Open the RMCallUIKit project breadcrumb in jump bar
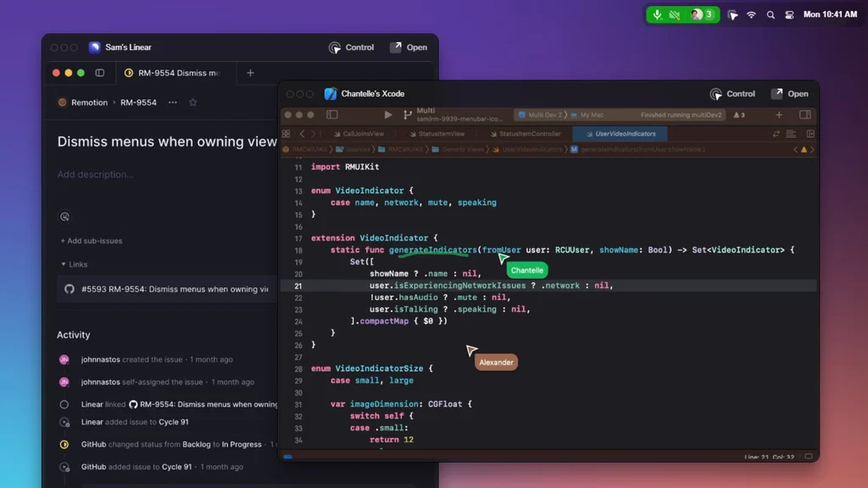The height and width of the screenshot is (488, 868). click(x=305, y=149)
